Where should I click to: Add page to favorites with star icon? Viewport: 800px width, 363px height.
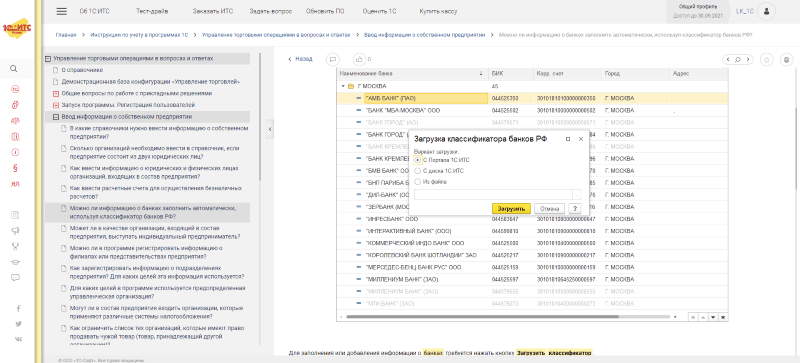(x=766, y=60)
